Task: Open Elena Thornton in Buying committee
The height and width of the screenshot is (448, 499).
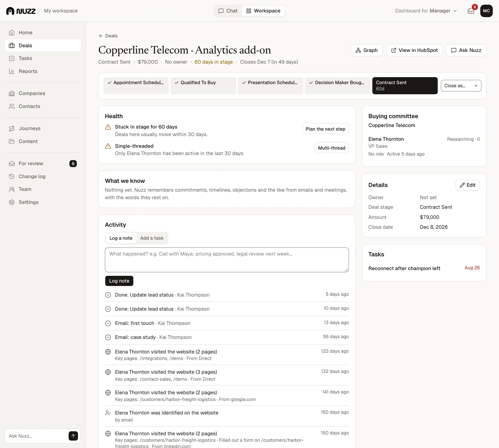Action: click(386, 139)
